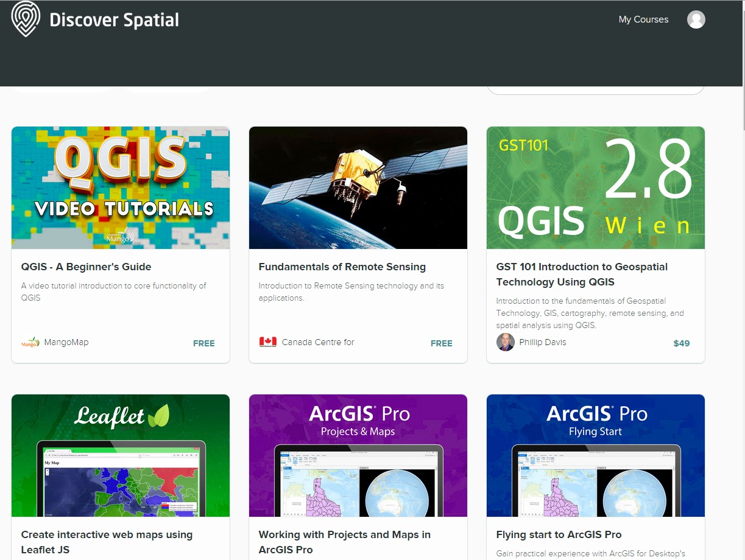Open the Fundamentals of Remote Sensing course
Viewport: 745px width, 560px height.
point(342,267)
